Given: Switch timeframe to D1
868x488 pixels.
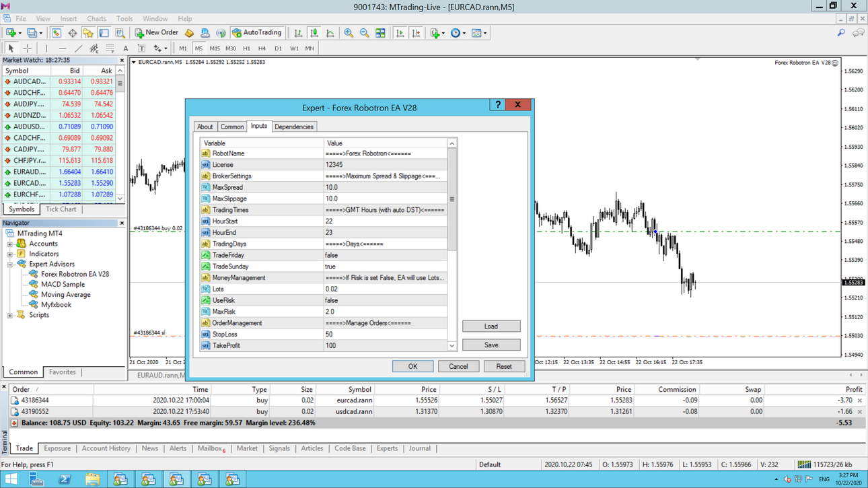Looking at the screenshot, I should (x=278, y=48).
